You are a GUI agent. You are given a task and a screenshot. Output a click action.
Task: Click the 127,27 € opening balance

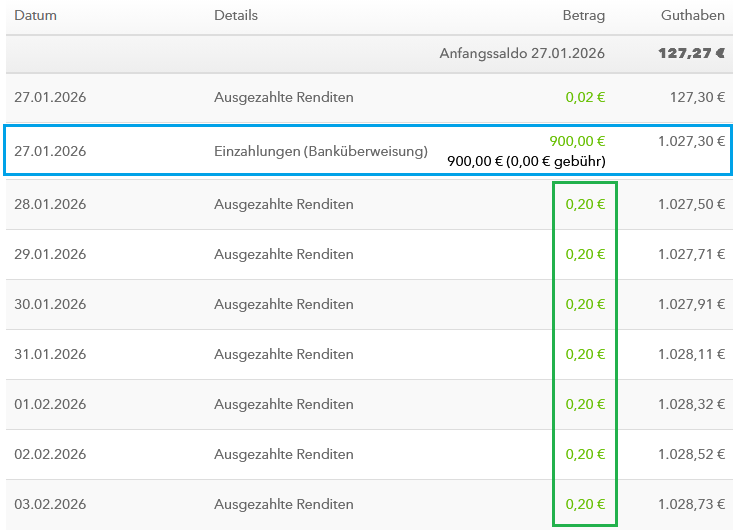point(691,53)
